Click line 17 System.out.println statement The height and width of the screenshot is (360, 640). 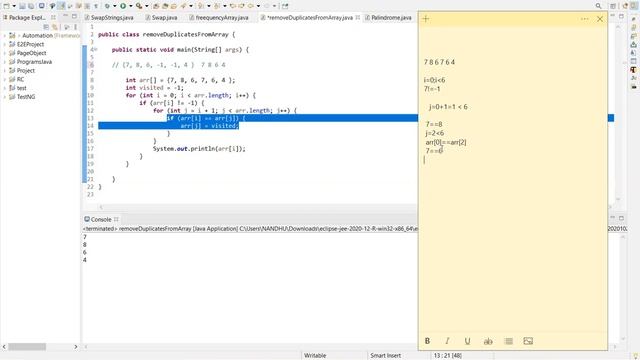(199, 149)
